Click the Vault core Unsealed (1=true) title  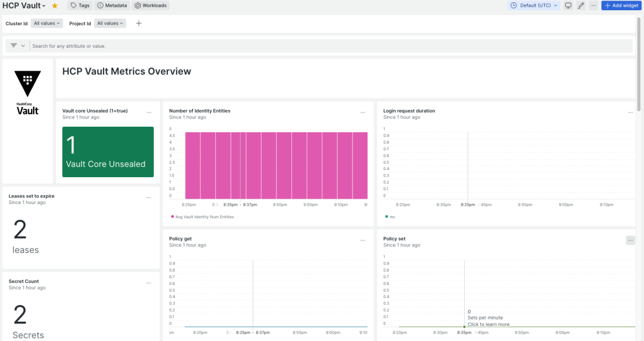(x=95, y=111)
